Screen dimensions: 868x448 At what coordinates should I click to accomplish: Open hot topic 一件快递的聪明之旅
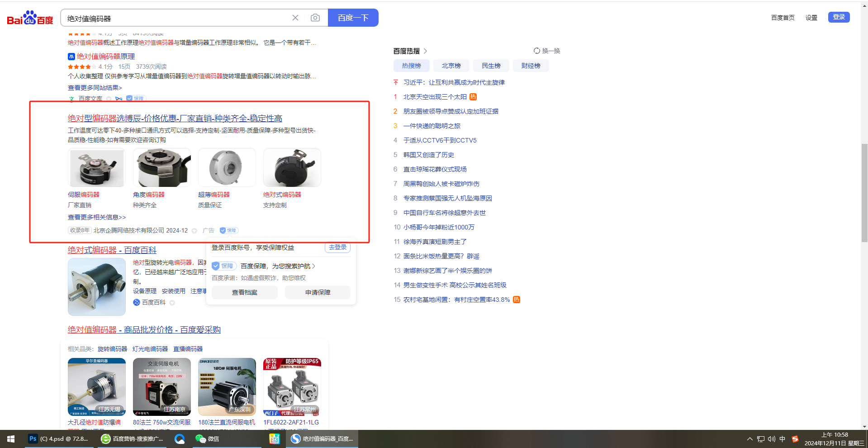tap(432, 126)
